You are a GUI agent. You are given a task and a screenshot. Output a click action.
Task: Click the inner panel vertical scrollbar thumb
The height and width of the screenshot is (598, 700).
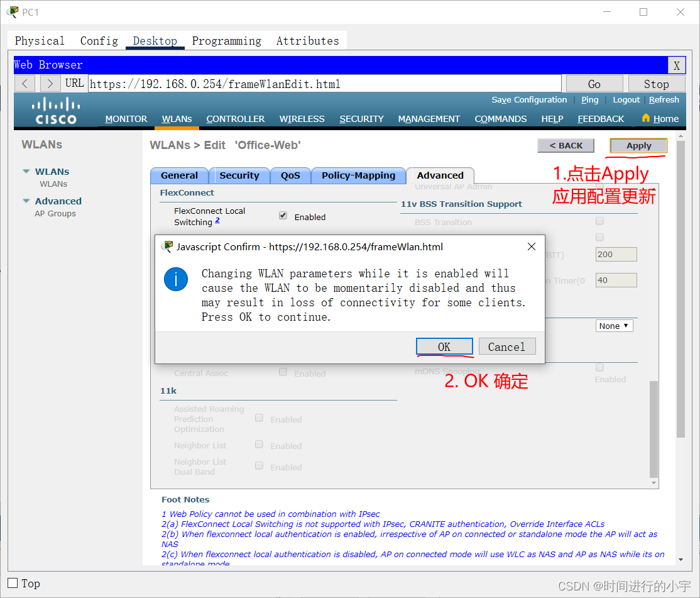[x=654, y=429]
